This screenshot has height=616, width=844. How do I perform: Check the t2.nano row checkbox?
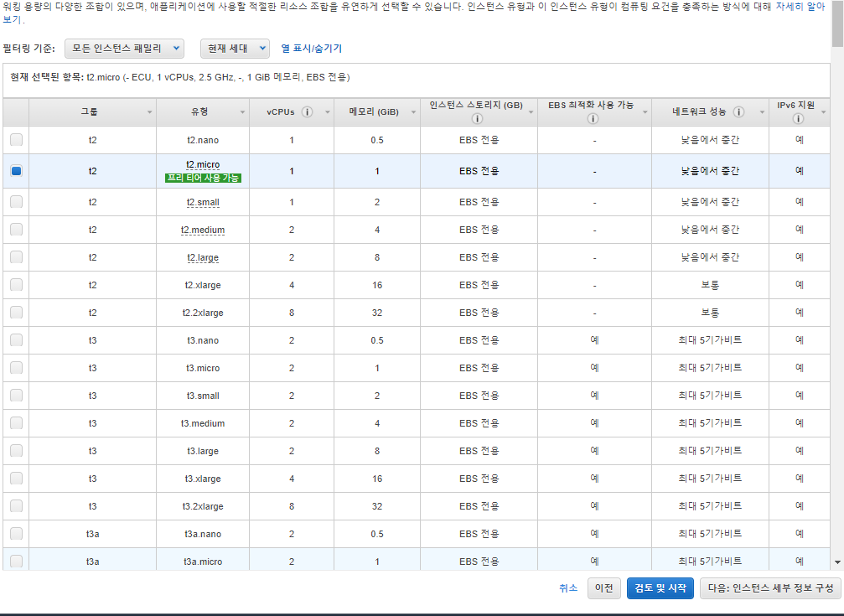(16, 140)
